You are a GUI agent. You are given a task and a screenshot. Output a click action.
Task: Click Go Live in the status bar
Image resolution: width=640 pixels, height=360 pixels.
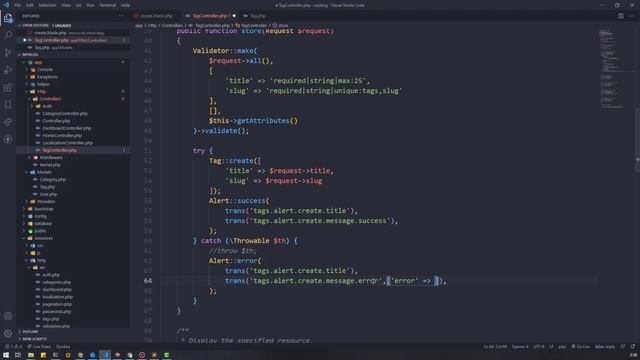[580, 347]
